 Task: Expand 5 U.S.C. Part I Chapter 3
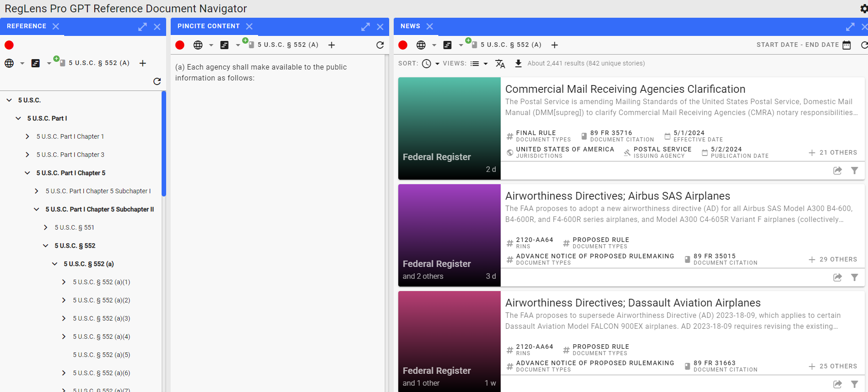27,155
